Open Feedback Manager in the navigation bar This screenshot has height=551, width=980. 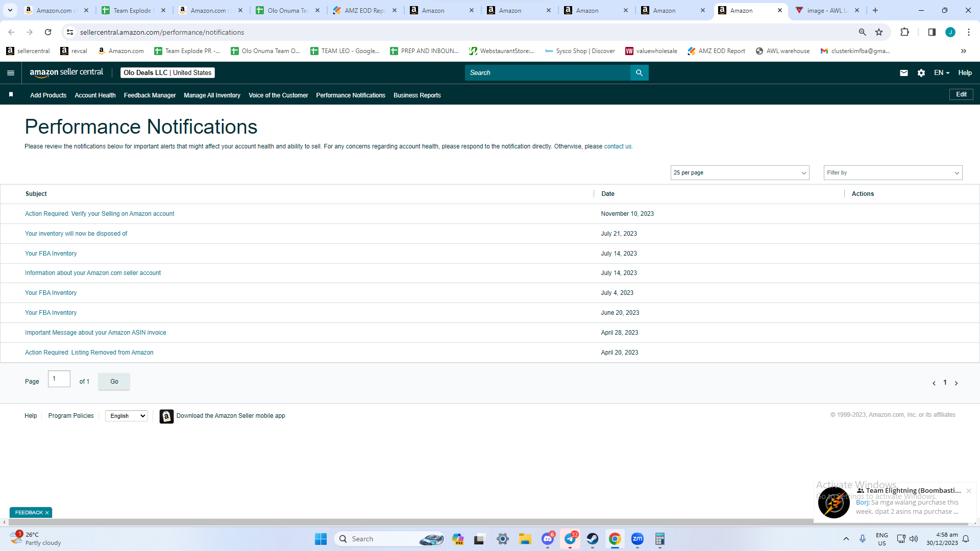150,95
